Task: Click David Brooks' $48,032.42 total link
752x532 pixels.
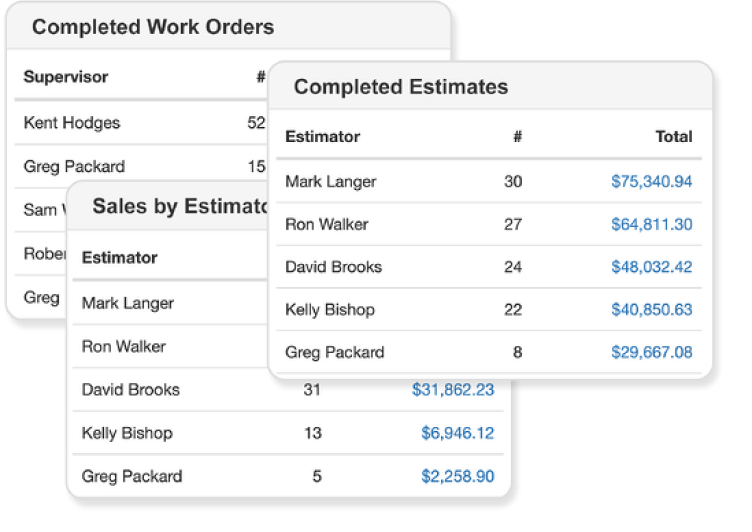Action: point(651,267)
